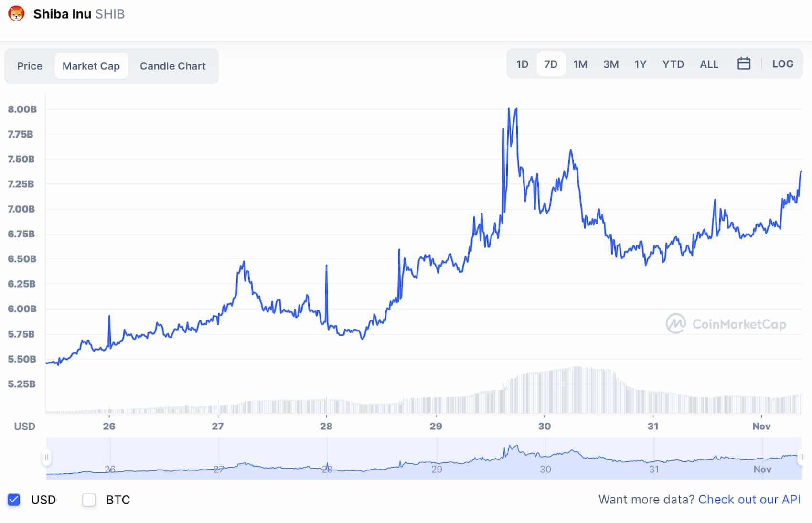Enable the BTC checkbox
Screen dimensions: 812x523
[x=89, y=500]
